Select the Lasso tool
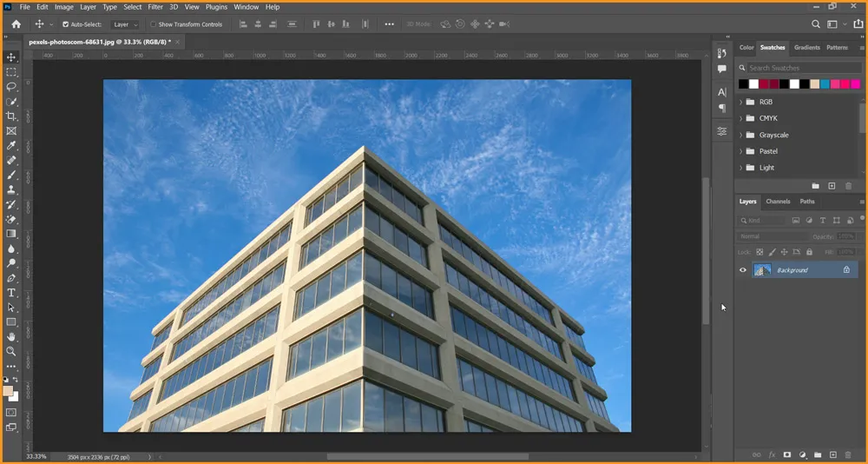868x464 pixels. point(11,87)
